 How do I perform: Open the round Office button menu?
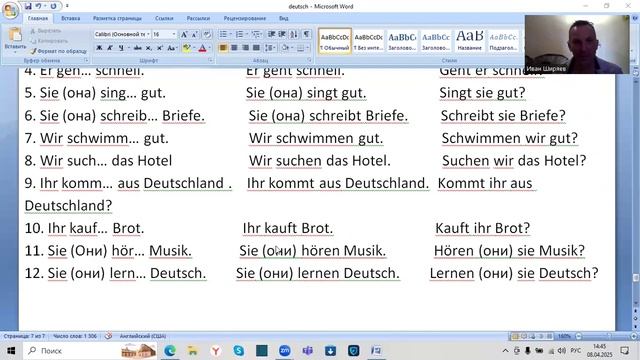point(10,10)
